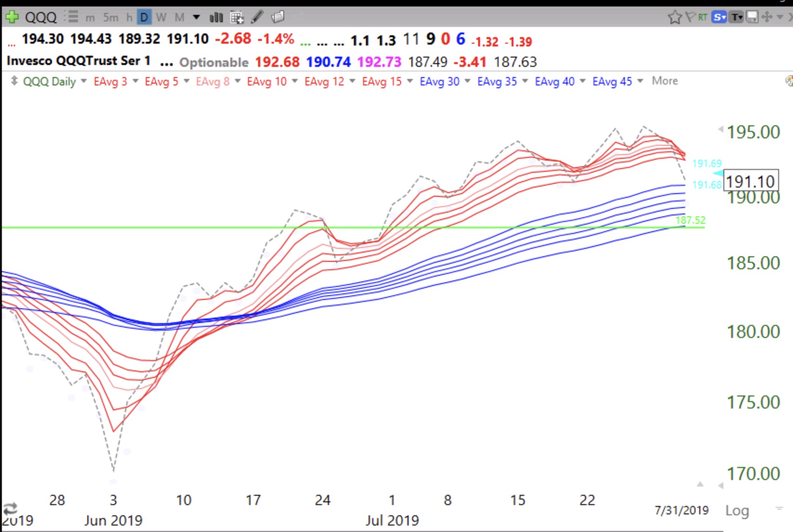Click the flag icon in toolbar
This screenshot has height=532, width=793.
[x=690, y=18]
